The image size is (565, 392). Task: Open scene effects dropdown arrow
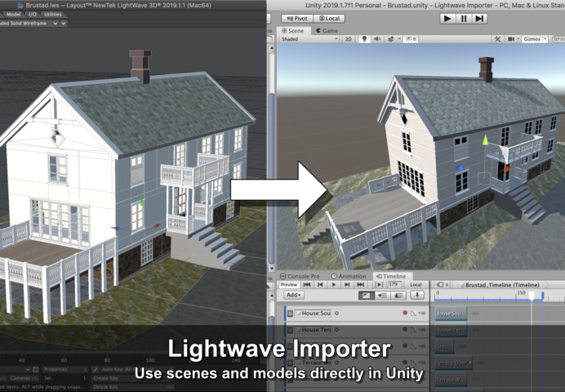tap(399, 39)
